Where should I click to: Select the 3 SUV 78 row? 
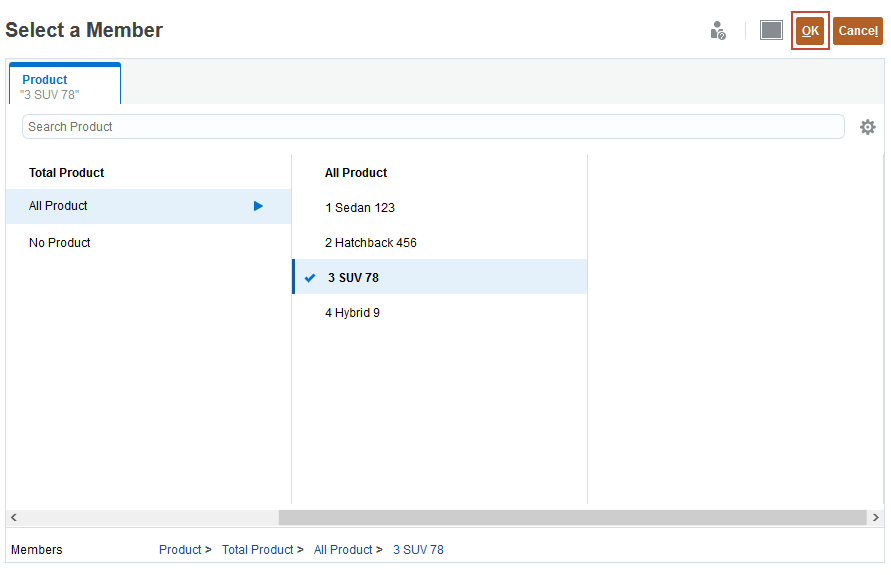[440, 277]
